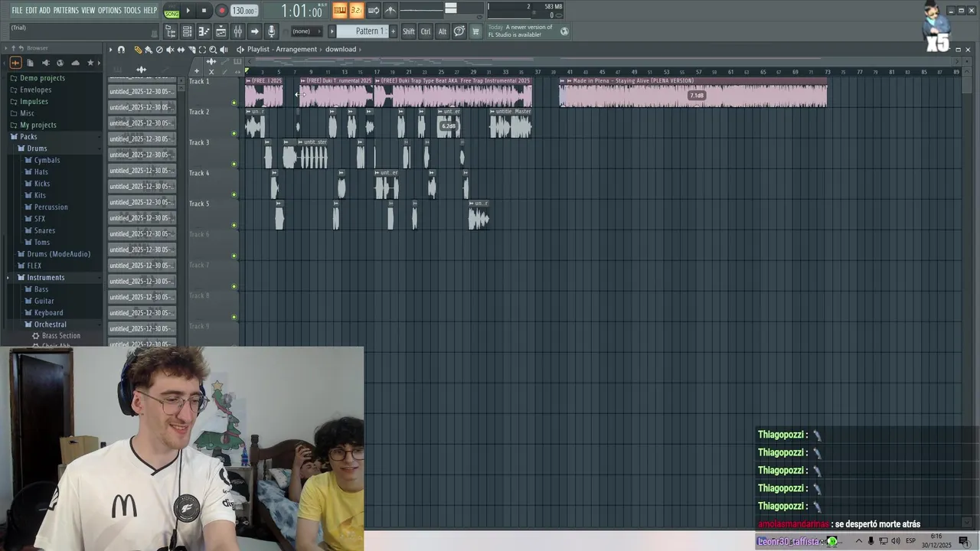Open the Mixer icon

(237, 31)
